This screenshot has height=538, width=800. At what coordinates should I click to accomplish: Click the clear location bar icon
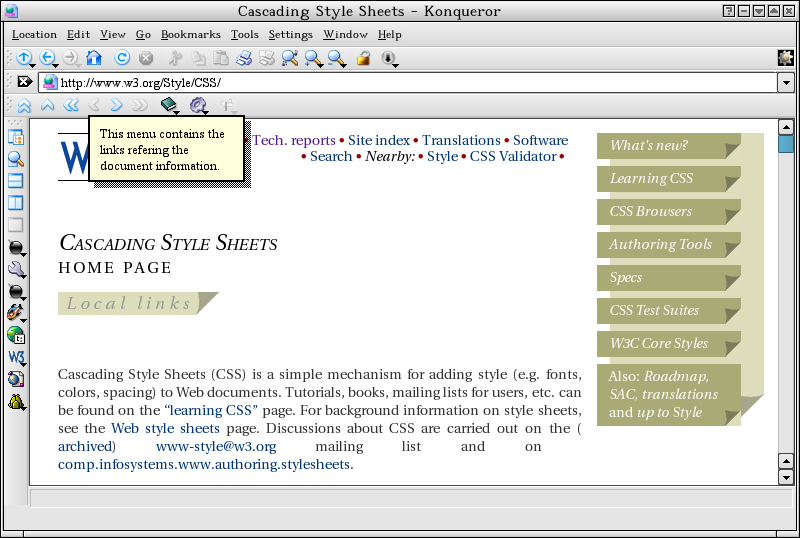click(25, 82)
